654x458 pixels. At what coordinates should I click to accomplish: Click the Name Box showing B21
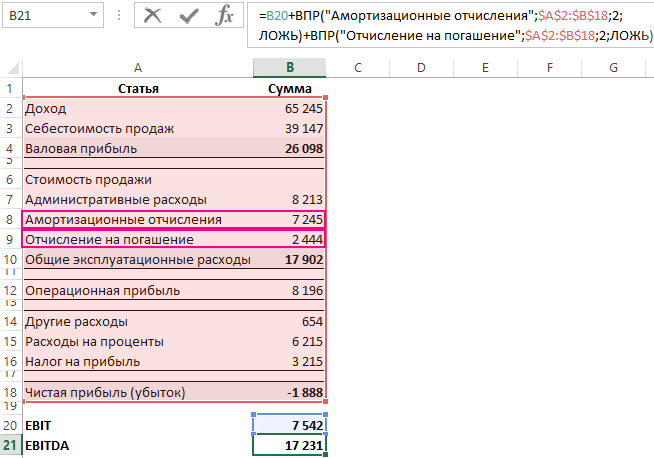pos(53,15)
